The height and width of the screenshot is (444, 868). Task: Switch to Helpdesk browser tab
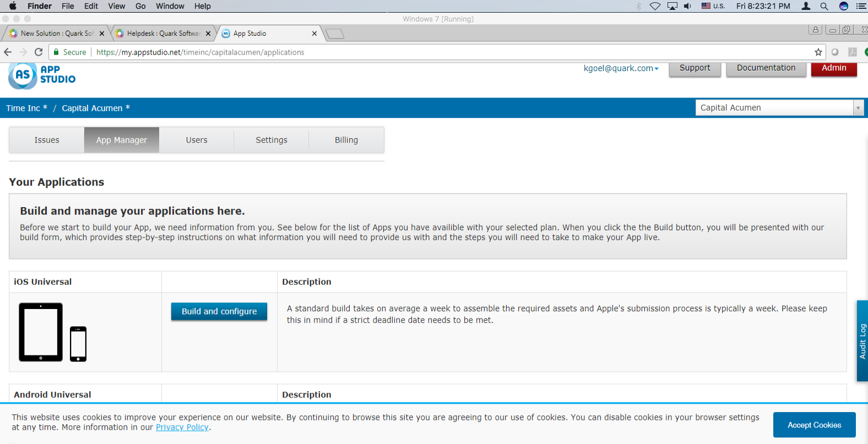tap(163, 34)
